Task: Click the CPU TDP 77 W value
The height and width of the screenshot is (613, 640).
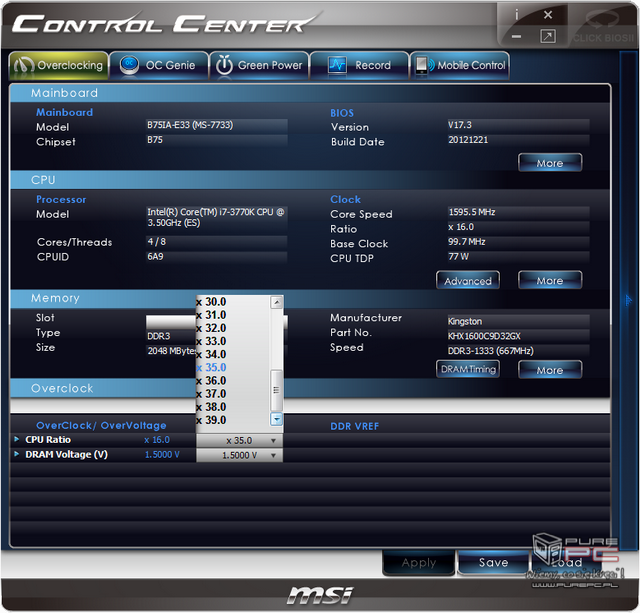Action: tap(518, 256)
